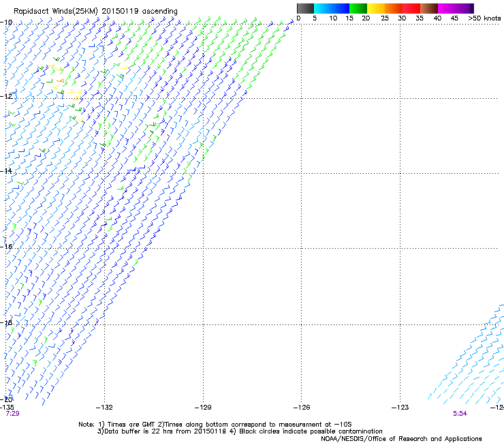Screen dimensions: 504x443
Task: Click the orange 25-30 knots legend segment
Action: pos(394,8)
